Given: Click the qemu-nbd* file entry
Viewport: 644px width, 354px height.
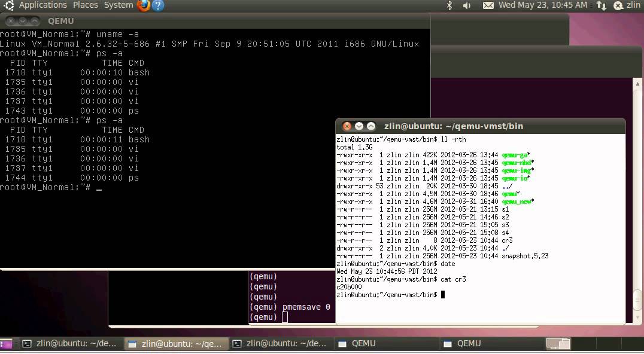Looking at the screenshot, I should click(518, 163).
